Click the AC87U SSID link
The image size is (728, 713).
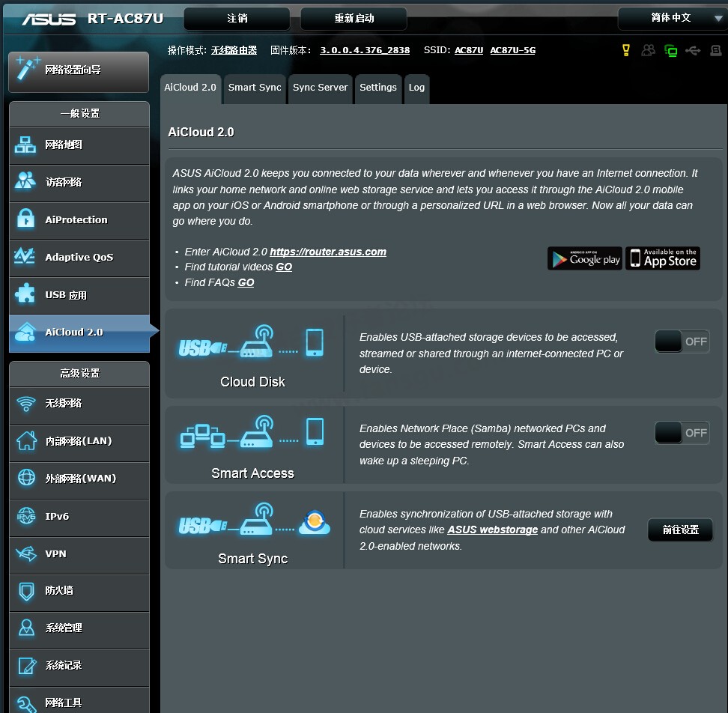coord(469,50)
